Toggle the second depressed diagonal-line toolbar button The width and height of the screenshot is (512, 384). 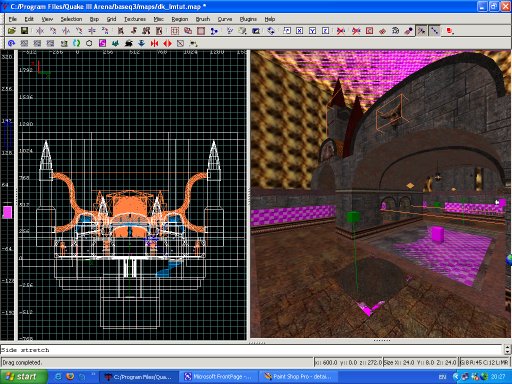point(434,31)
